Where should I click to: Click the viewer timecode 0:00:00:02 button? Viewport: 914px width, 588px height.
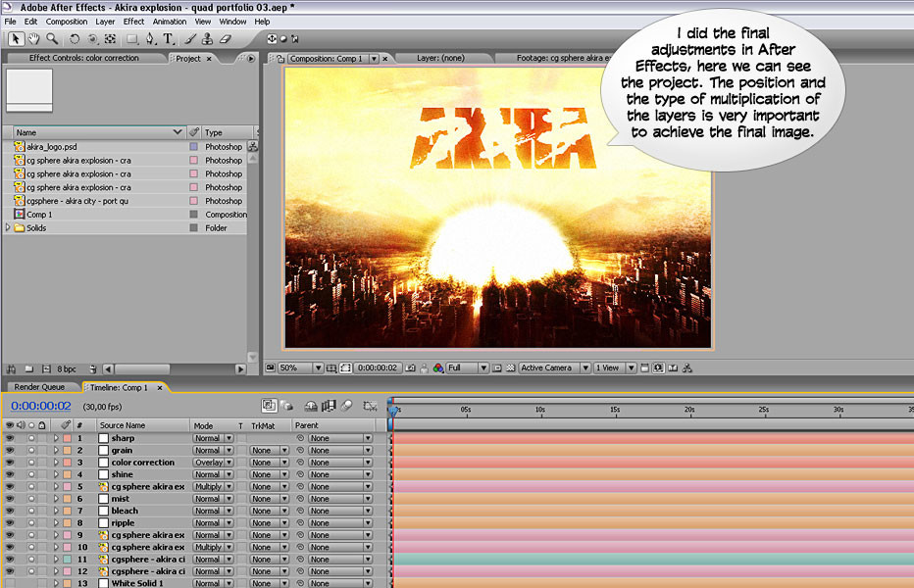tap(378, 368)
